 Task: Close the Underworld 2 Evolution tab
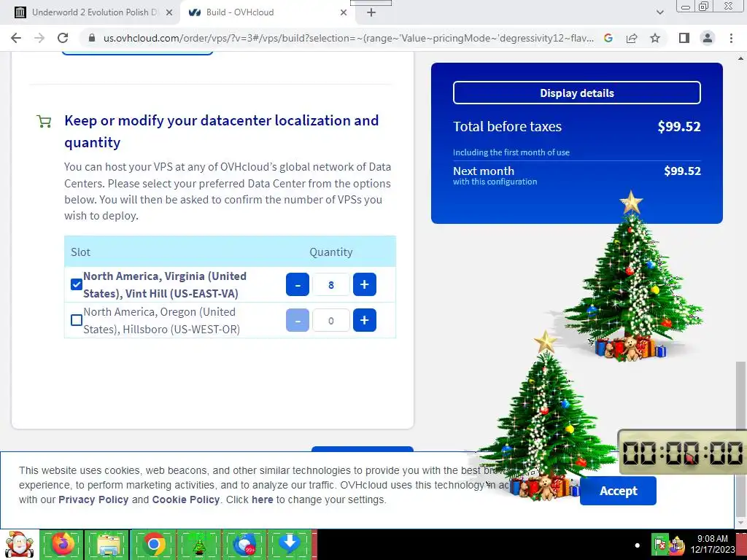pos(169,13)
